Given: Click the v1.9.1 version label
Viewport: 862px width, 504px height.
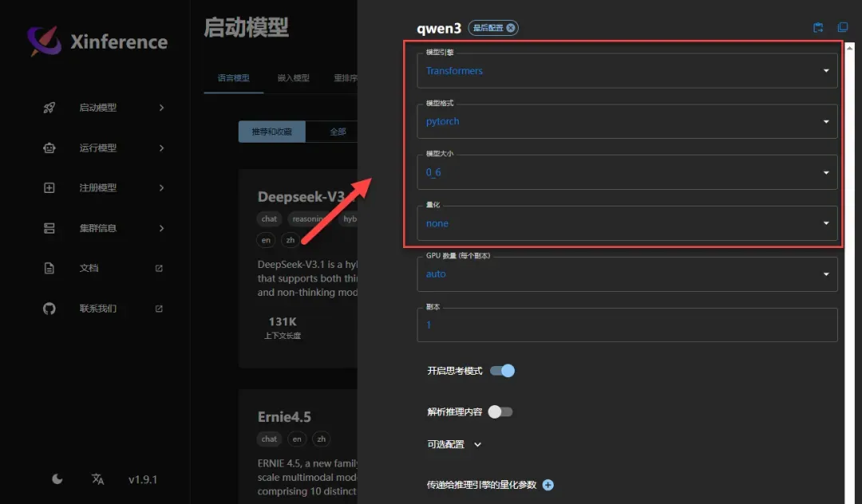Looking at the screenshot, I should [143, 479].
